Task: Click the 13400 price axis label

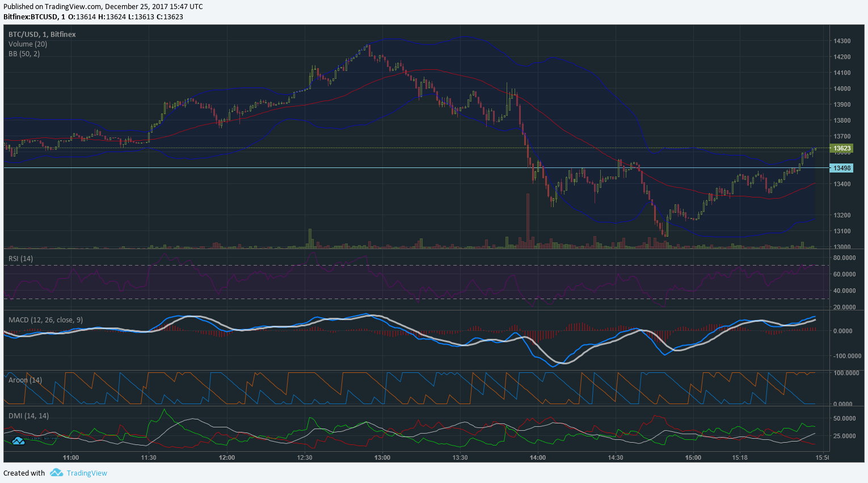Action: pyautogui.click(x=842, y=184)
